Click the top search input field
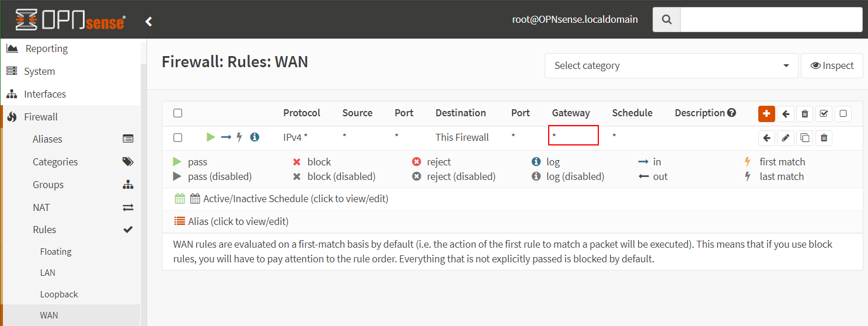This screenshot has height=326, width=868. coord(771,19)
